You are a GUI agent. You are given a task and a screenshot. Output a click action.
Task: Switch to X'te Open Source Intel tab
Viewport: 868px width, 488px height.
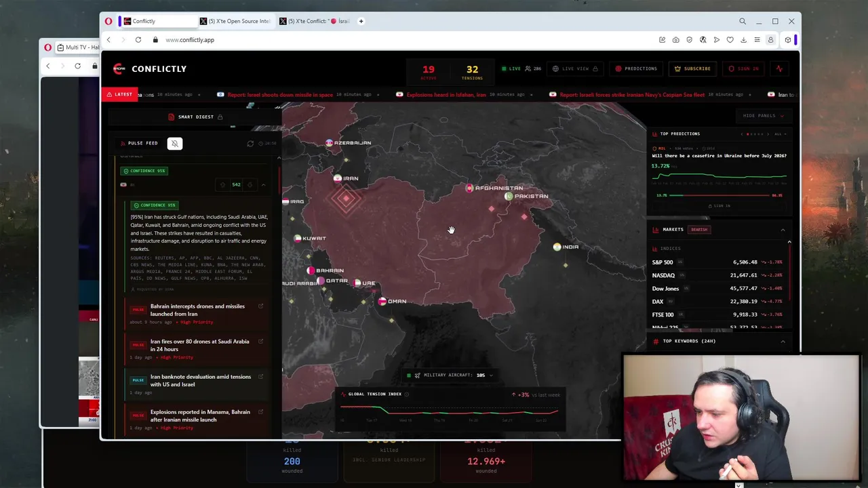pos(235,21)
